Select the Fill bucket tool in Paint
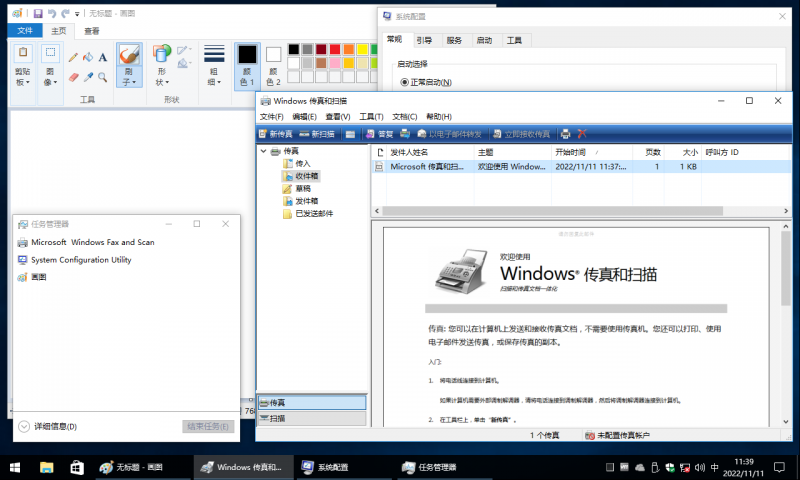Image resolution: width=800 pixels, height=480 pixels. tap(88, 58)
